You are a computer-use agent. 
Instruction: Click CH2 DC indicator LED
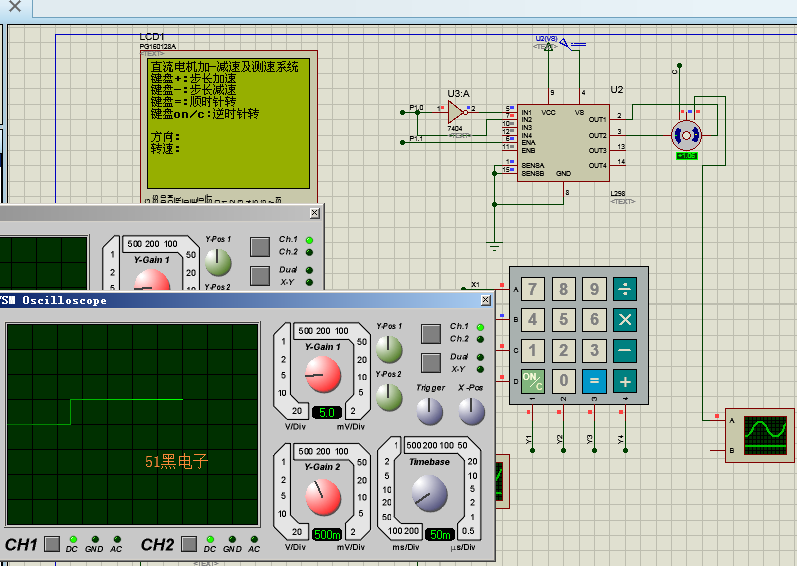pyautogui.click(x=210, y=539)
